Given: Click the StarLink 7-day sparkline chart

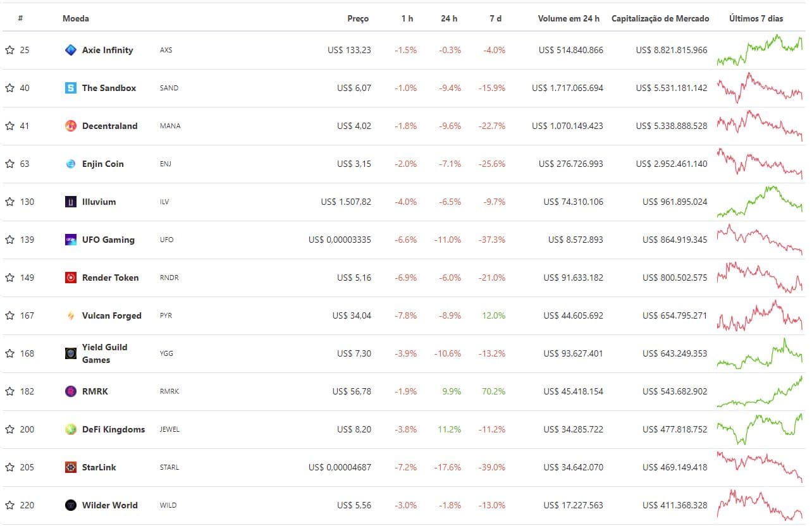Looking at the screenshot, I should pos(760,467).
